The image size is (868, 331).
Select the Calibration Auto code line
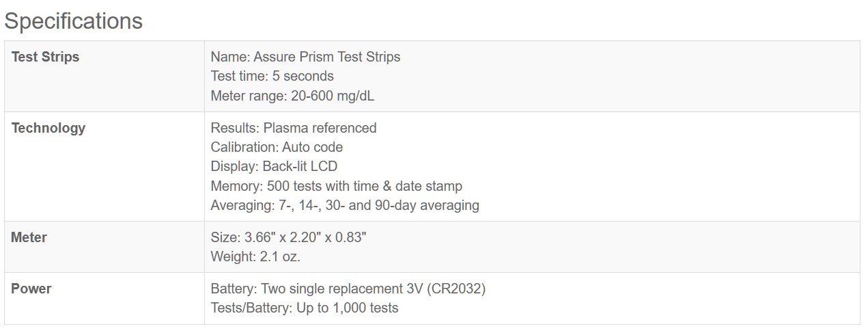[x=277, y=147]
